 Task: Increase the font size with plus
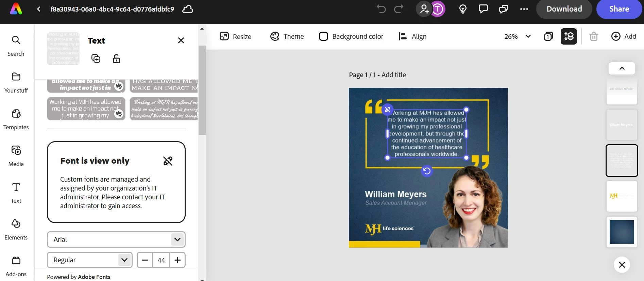coord(177,260)
